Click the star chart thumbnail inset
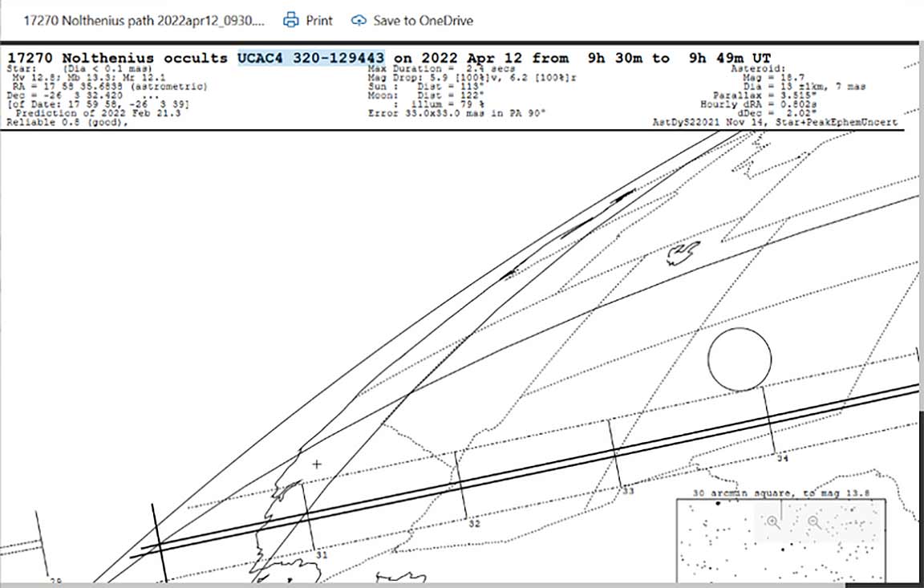924x588 pixels. [780, 541]
